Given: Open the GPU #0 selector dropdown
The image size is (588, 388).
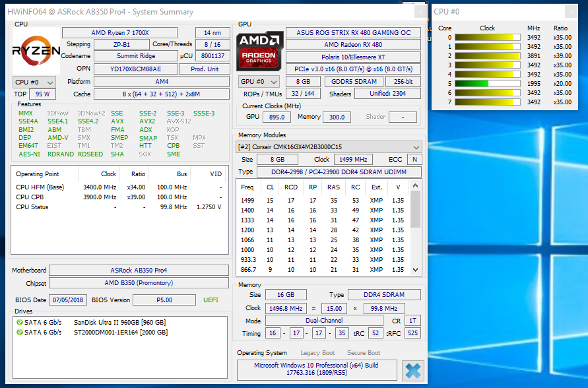Looking at the screenshot, I should click(259, 81).
